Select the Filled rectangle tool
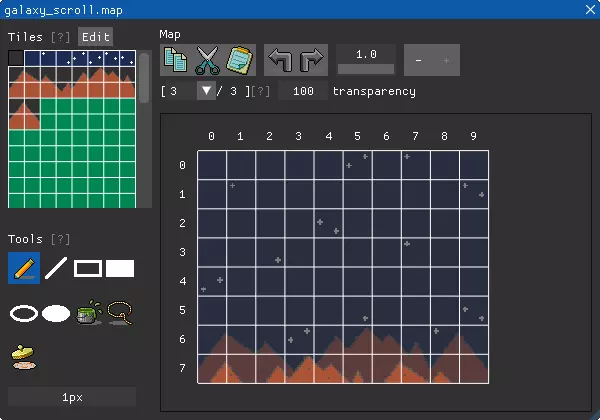600x420 pixels. click(x=120, y=268)
